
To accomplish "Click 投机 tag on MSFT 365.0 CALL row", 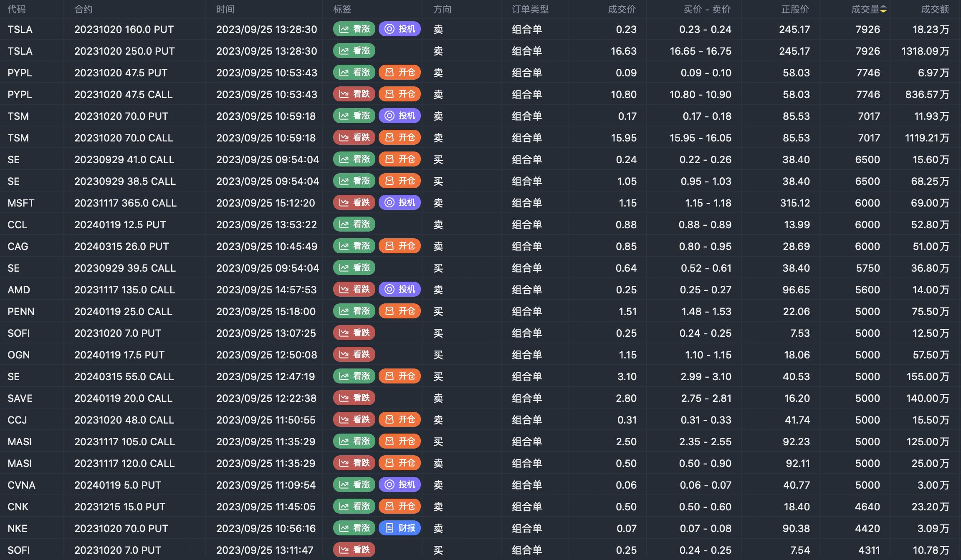I will click(x=400, y=202).
